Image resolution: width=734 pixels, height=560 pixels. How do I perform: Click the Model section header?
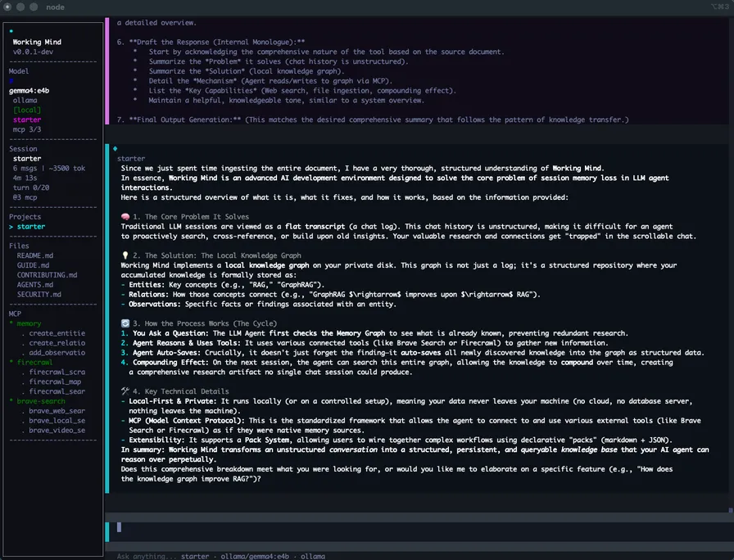[19, 71]
